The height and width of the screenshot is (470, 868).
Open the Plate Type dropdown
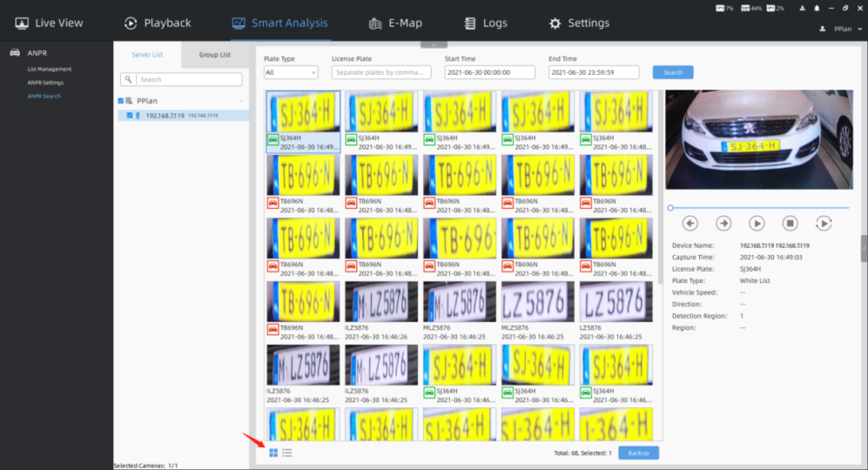click(x=291, y=72)
